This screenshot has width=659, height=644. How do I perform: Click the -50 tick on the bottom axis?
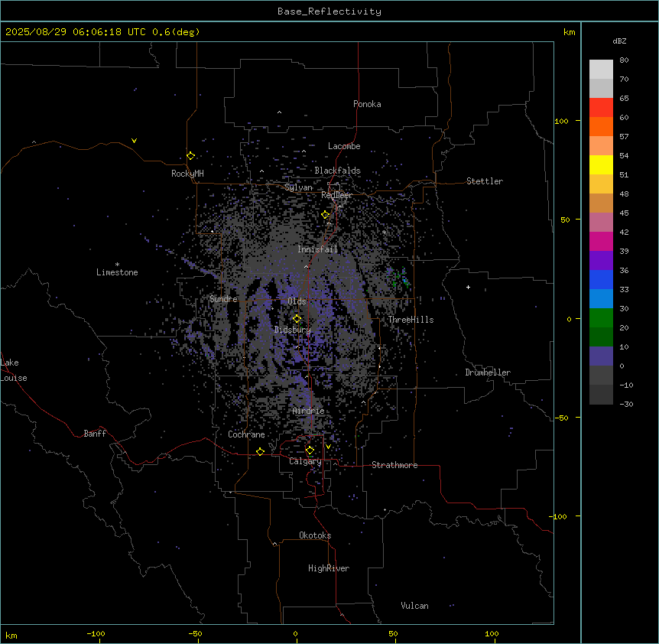(x=195, y=633)
